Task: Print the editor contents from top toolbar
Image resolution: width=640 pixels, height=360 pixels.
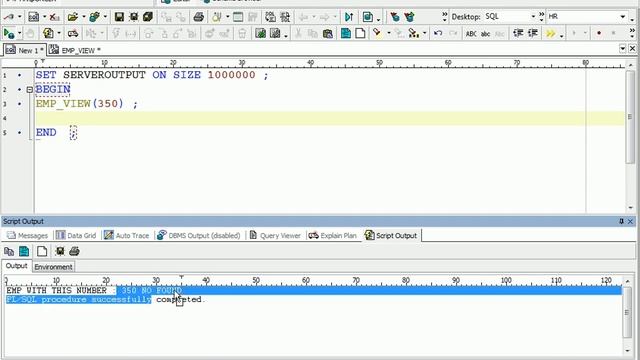Action: (198, 17)
